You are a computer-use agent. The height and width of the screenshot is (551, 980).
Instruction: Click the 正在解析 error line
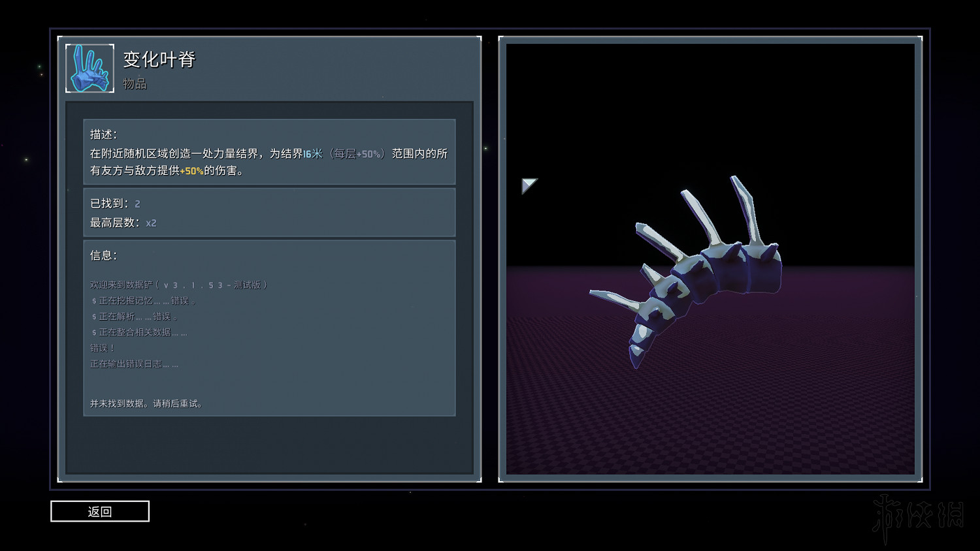point(135,317)
